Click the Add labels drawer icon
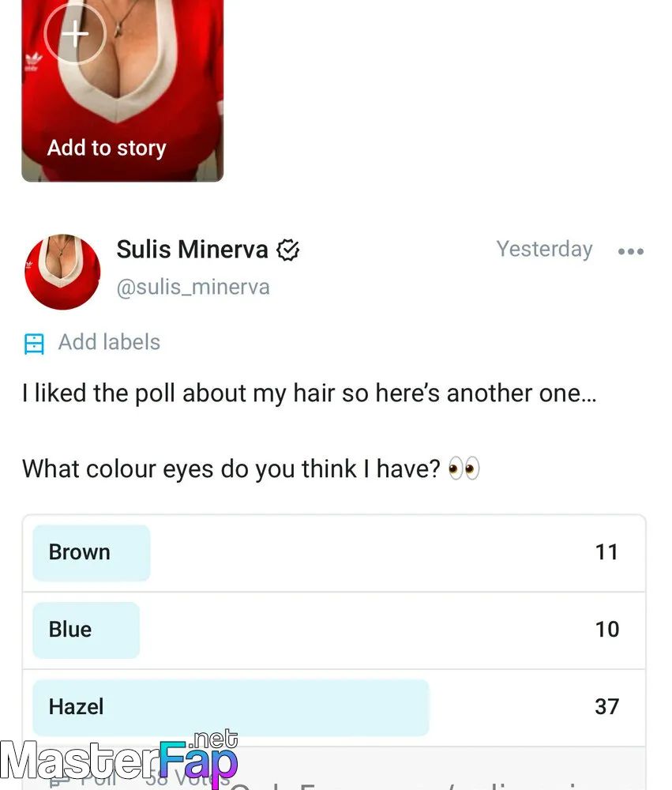Viewport: 672px width, 790px height. coord(34,344)
